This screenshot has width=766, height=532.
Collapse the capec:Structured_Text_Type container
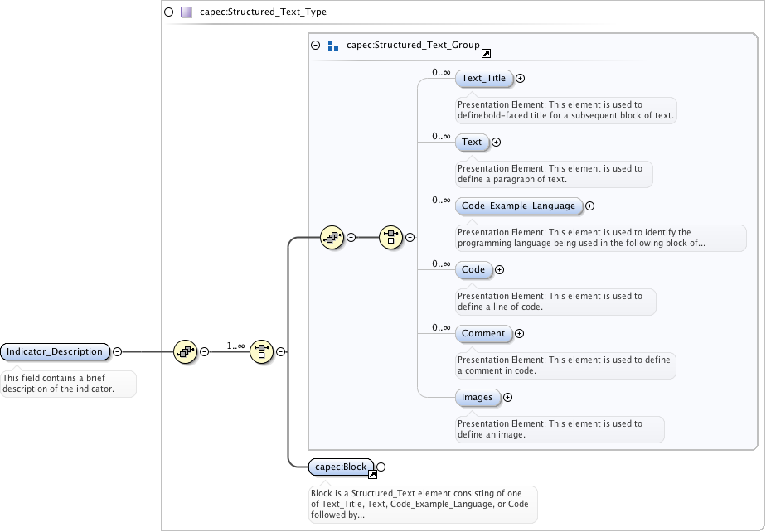[x=169, y=12]
